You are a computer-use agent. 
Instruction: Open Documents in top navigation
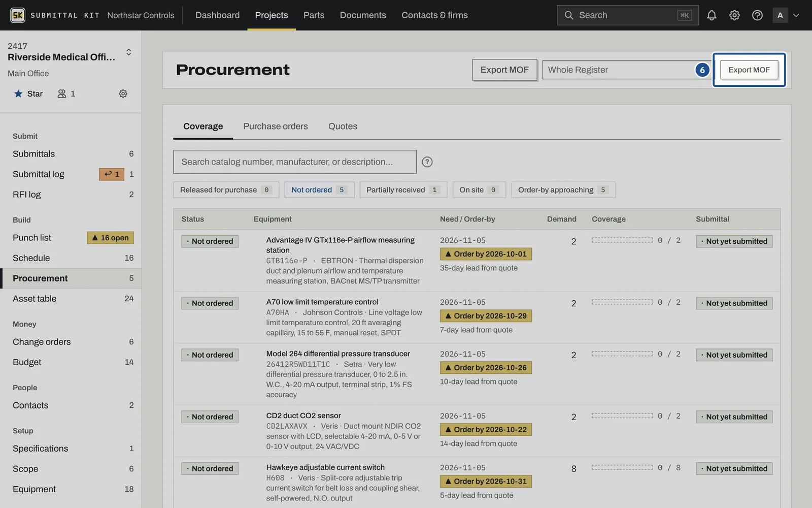click(363, 15)
